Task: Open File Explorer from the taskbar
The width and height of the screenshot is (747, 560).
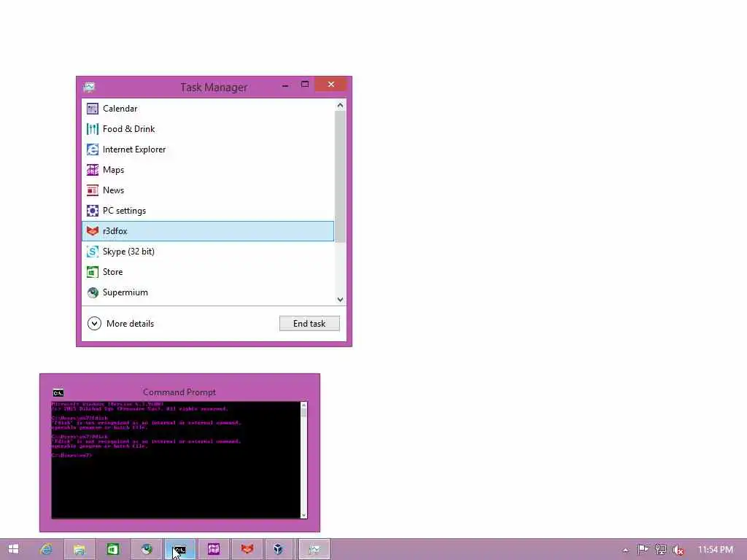Action: pyautogui.click(x=80, y=550)
